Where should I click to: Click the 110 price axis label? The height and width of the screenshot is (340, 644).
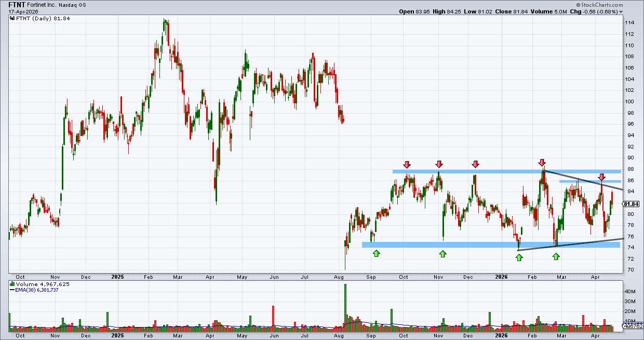tap(629, 45)
